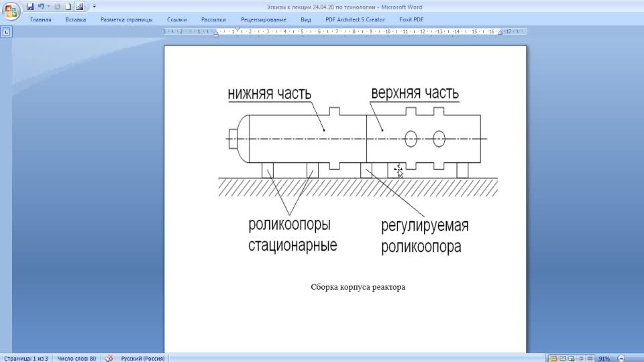Screen dimensions: 644x362
Task: Click the word стационарные in drawing
Action: coord(293,245)
